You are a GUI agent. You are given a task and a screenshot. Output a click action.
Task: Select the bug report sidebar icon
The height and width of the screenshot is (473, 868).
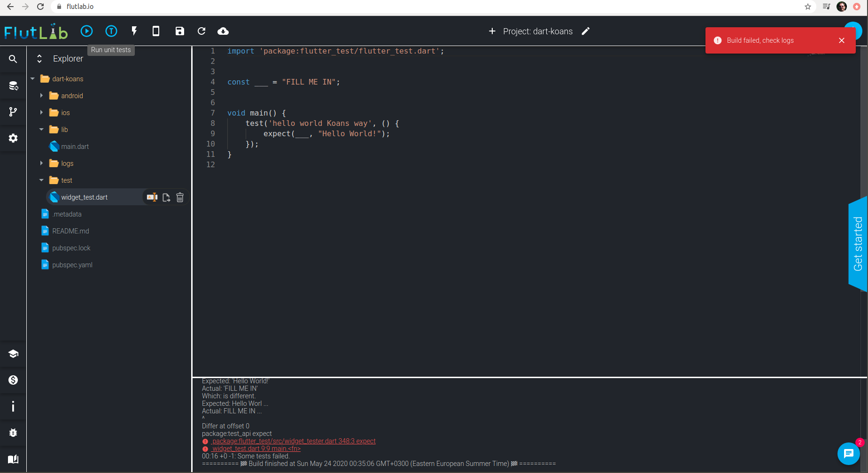click(x=13, y=433)
